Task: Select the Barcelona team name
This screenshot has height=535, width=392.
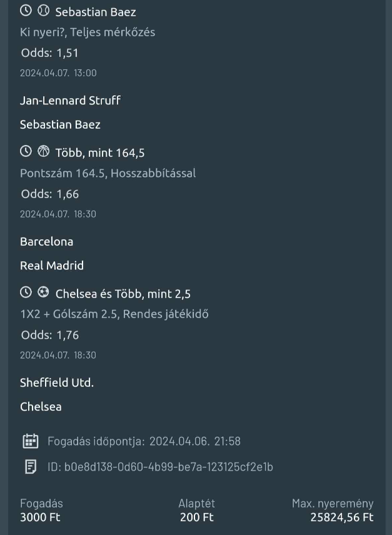Action: (46, 241)
